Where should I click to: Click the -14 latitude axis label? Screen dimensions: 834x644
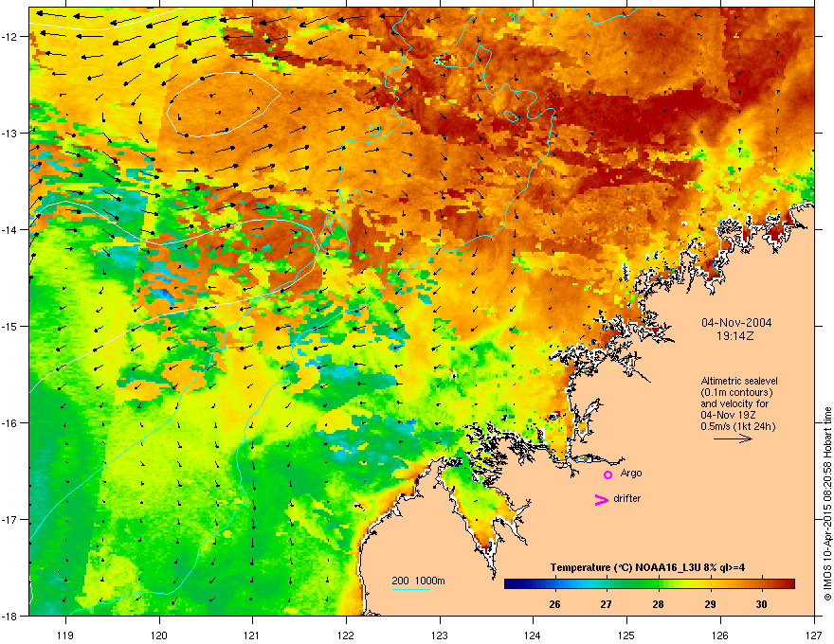click(x=10, y=229)
